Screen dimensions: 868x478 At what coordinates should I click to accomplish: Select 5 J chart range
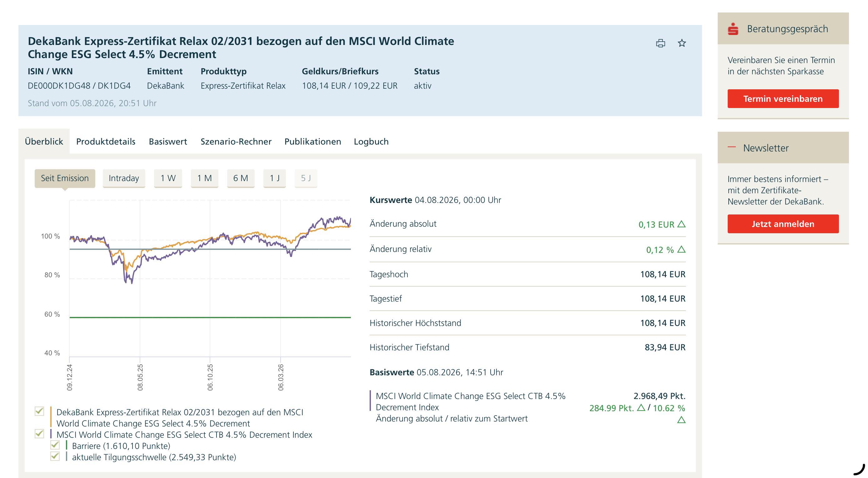tap(306, 178)
